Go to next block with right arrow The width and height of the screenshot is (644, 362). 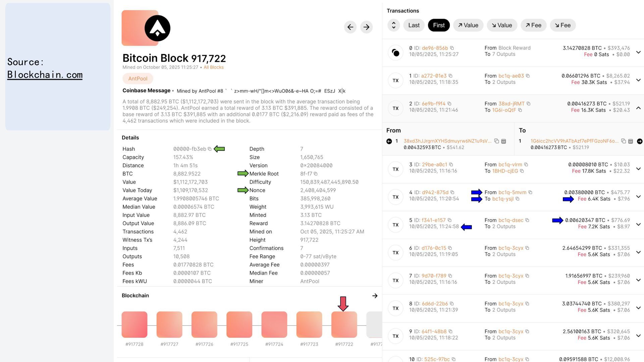coord(366,27)
